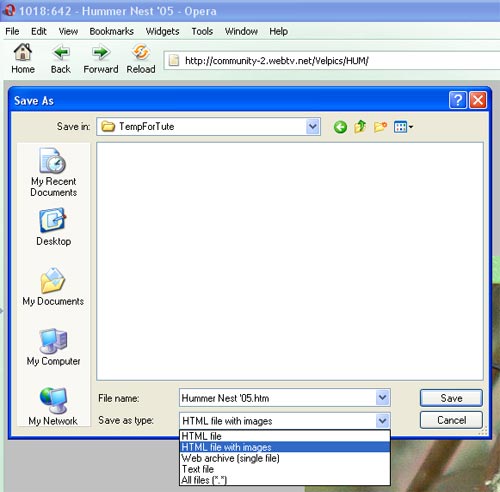
Task: Choose All files (*.*) option
Action: tap(285, 480)
